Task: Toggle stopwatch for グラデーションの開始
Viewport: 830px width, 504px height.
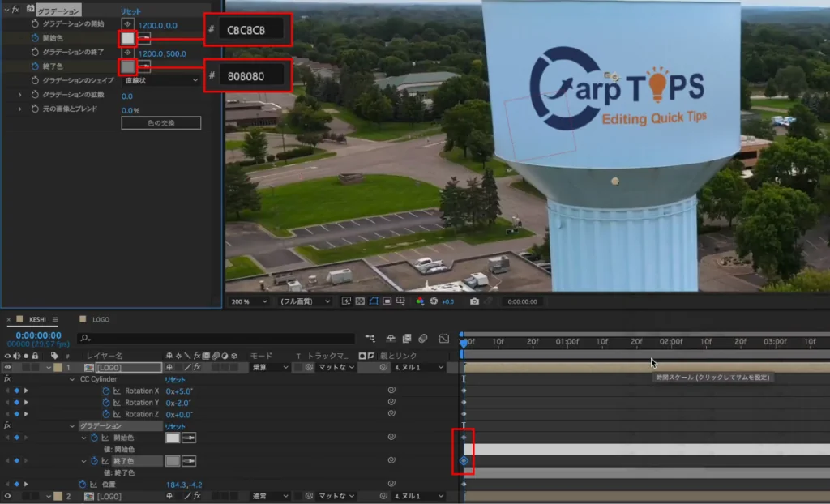Action: (35, 23)
